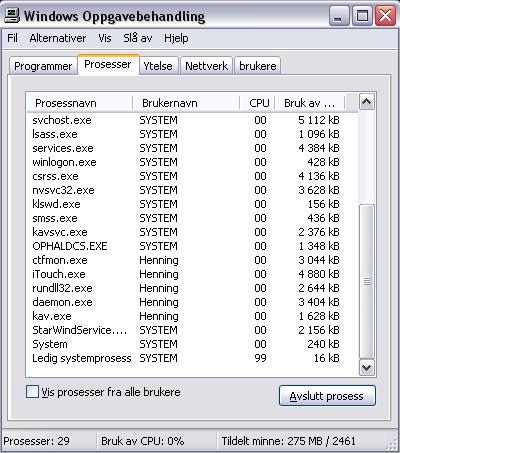This screenshot has height=453, width=512.
Task: Click Bruk av CPU: 0% status
Action: pos(143,441)
